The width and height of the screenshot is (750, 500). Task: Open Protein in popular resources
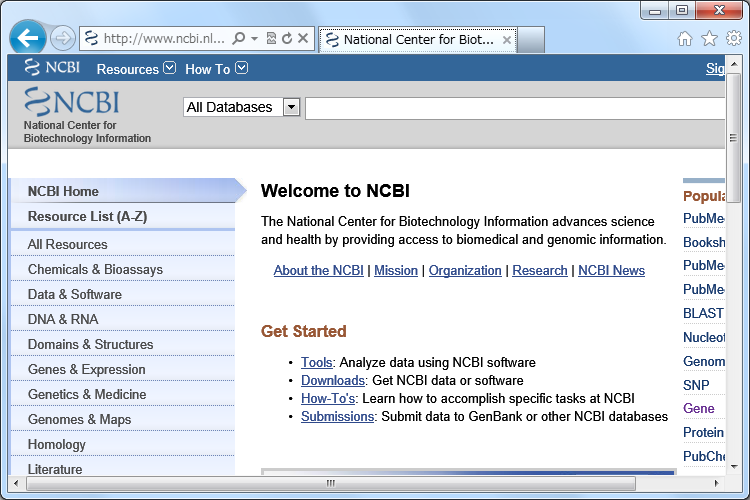click(703, 433)
